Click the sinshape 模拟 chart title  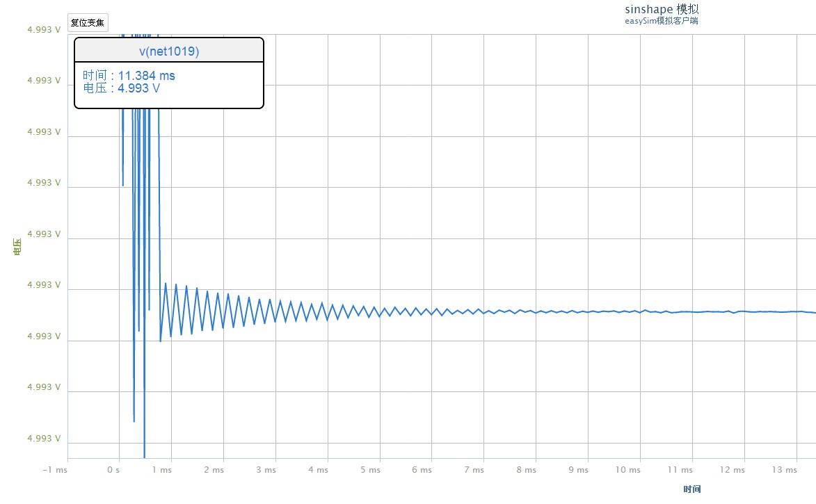tap(662, 9)
